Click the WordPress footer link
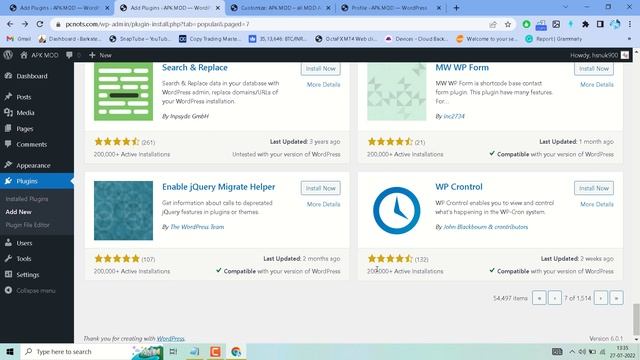Screen dimensions: 640x360 click(x=171, y=338)
